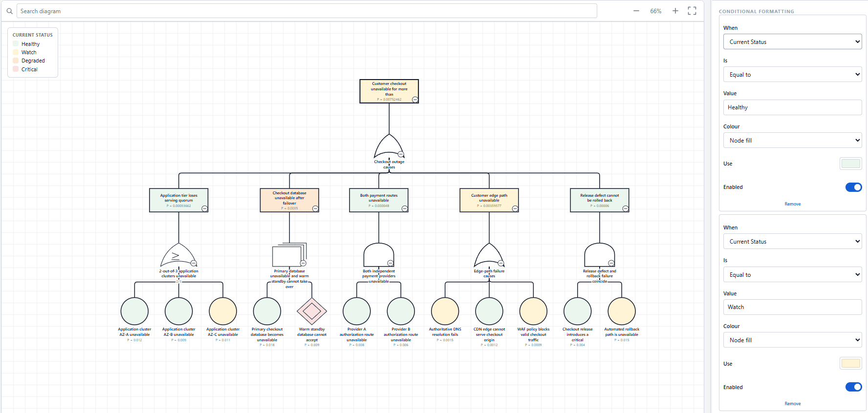Zoom in with the plus icon
This screenshot has width=868, height=413.
pos(675,11)
